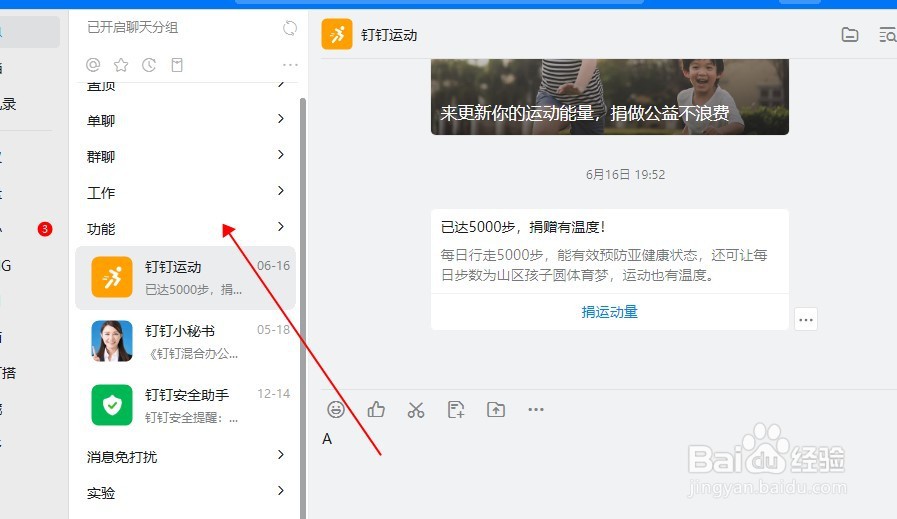
Task: Collapse the 功能 group
Action: (x=185, y=228)
